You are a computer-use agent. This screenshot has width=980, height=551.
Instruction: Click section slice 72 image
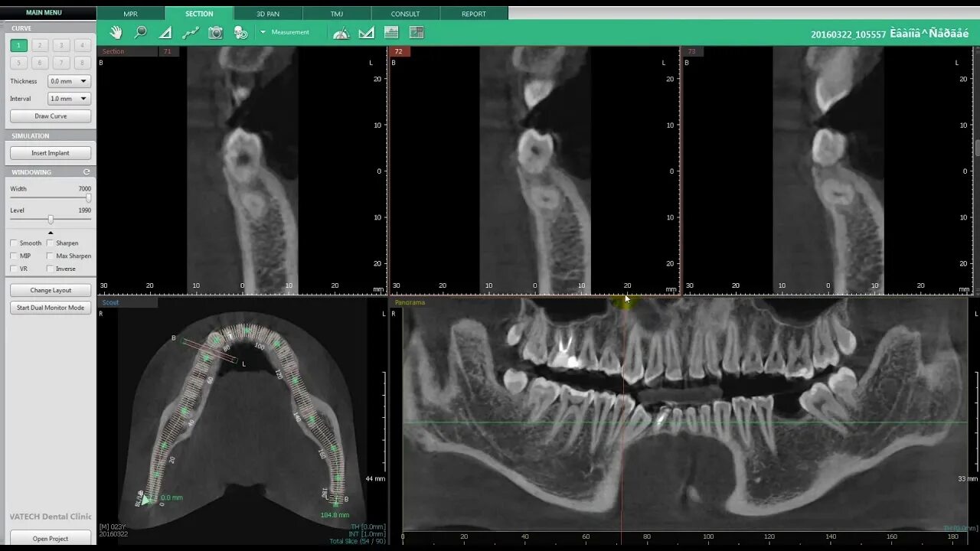(535, 170)
